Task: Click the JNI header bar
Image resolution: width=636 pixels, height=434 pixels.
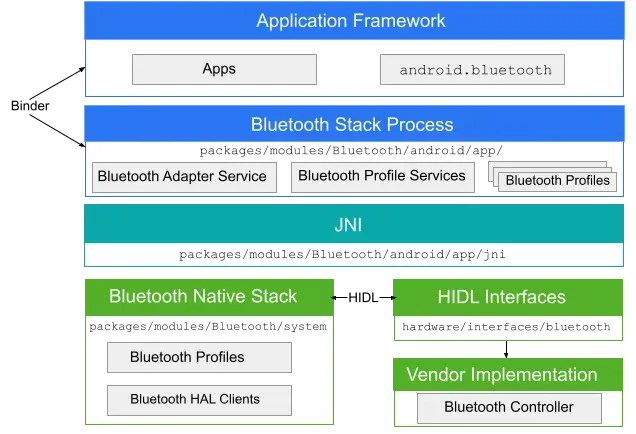Action: click(354, 224)
